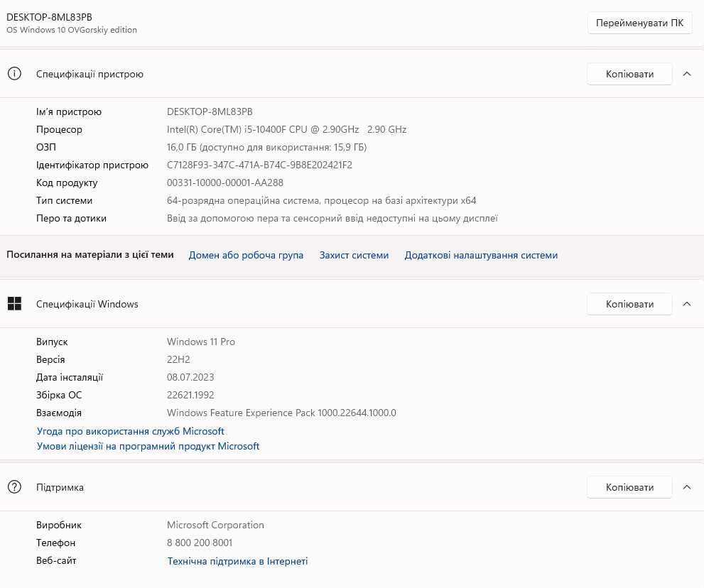
Task: Click the RAM value 16,0 ГБ
Action: (266, 147)
